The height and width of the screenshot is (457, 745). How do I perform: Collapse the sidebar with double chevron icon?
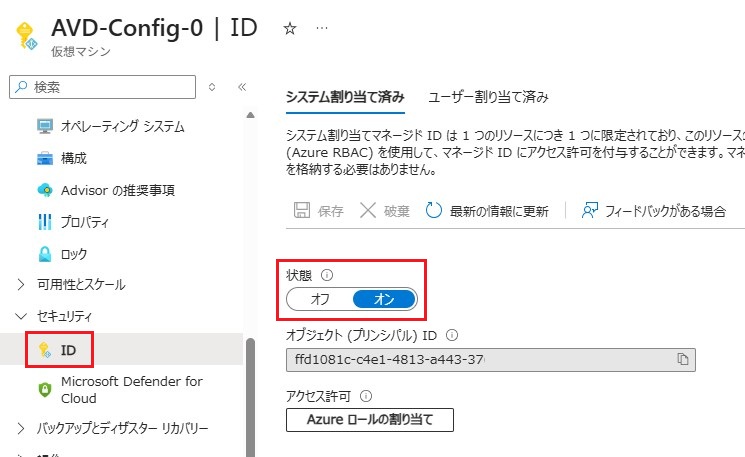coord(241,87)
